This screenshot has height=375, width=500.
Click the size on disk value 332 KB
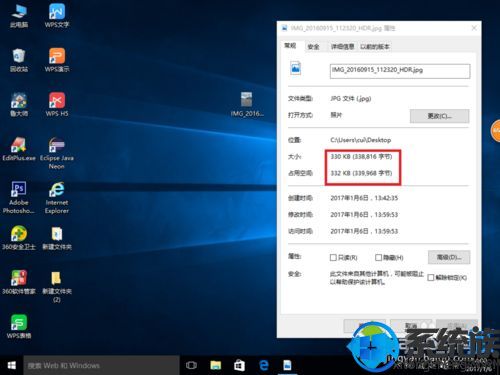361,173
